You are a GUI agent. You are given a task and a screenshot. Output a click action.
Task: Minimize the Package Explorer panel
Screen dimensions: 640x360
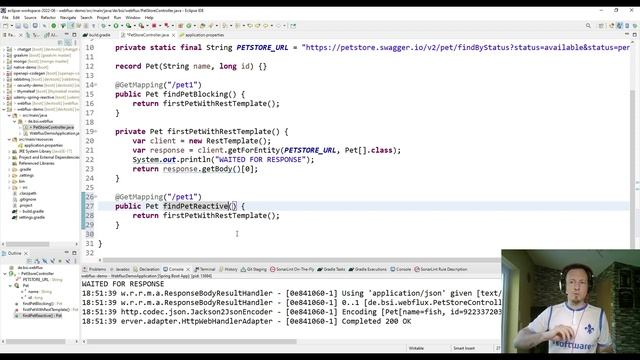click(x=67, y=35)
